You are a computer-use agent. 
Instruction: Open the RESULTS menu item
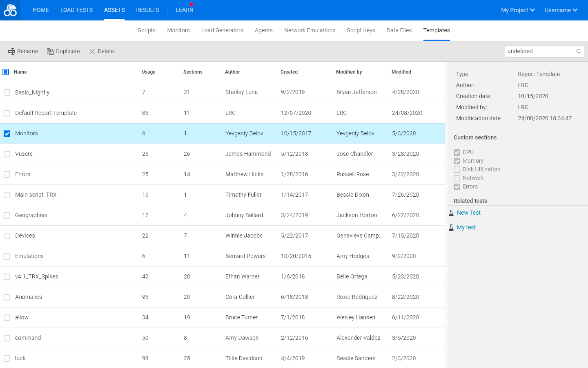[147, 10]
